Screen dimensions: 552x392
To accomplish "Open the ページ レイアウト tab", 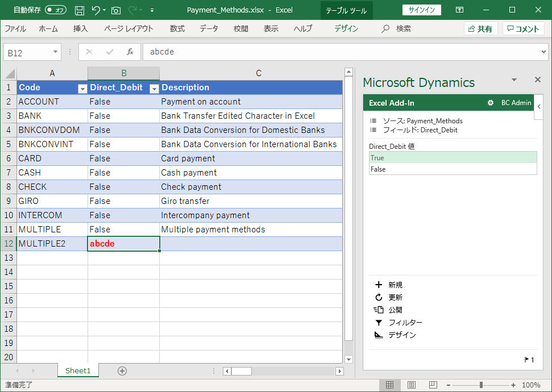I will tap(128, 29).
